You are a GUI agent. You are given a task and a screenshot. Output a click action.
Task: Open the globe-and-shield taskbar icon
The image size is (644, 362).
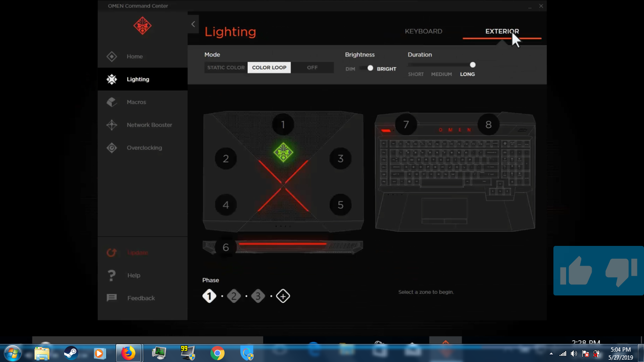pos(247,353)
